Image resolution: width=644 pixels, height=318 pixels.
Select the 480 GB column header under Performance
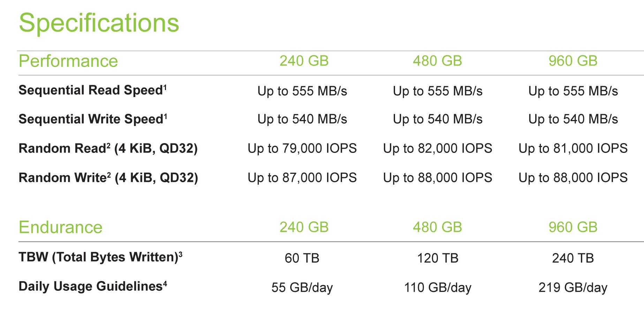437,61
